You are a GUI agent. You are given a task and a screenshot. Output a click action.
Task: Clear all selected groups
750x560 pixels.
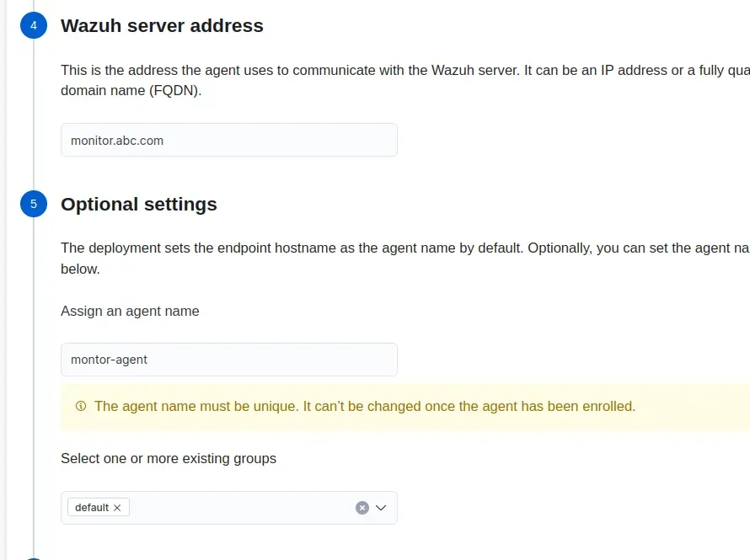[362, 508]
